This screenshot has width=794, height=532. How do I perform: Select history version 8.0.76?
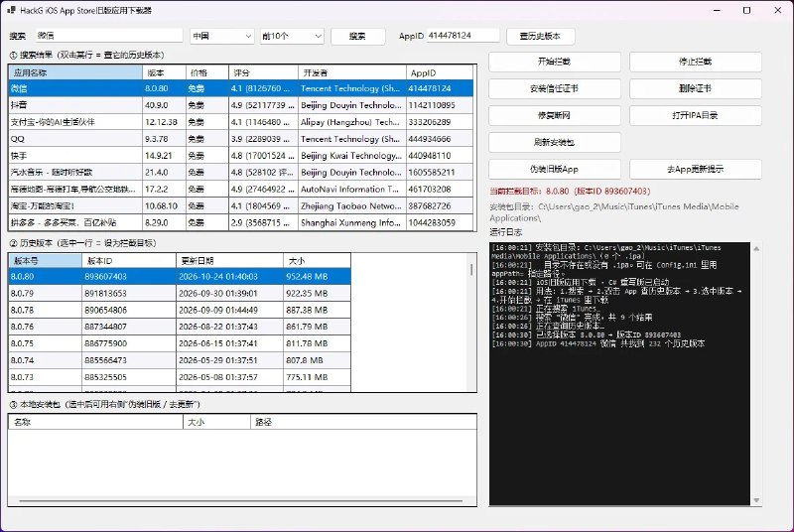coord(180,327)
